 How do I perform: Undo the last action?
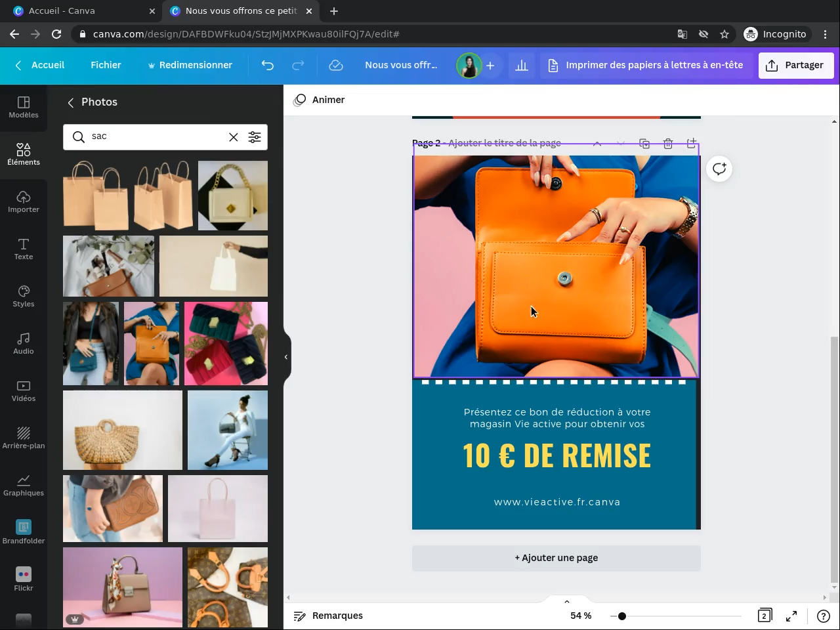267,65
